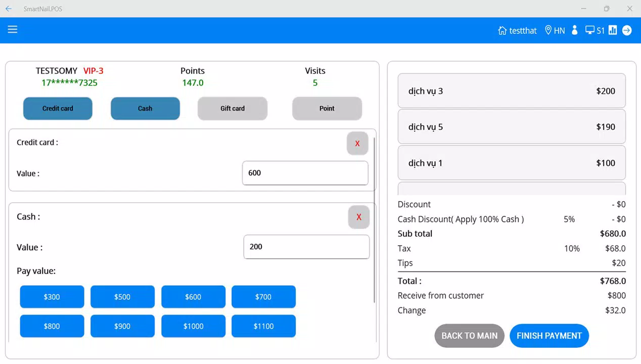Select the dịch vụ 1 service row
The image size is (641, 364).
tap(512, 163)
